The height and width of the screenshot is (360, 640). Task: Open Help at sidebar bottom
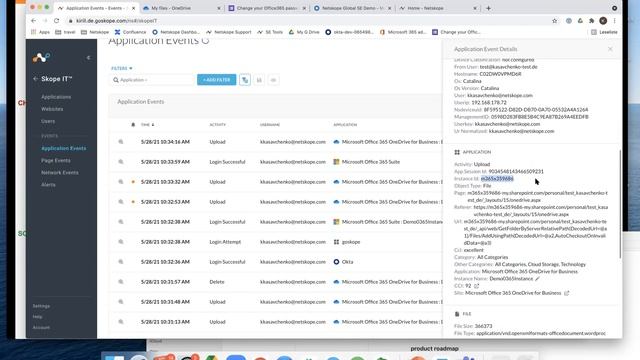pyautogui.click(x=37, y=317)
